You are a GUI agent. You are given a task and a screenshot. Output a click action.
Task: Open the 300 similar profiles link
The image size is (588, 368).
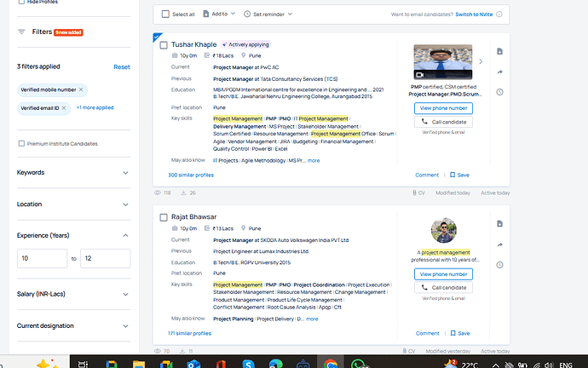(x=191, y=175)
